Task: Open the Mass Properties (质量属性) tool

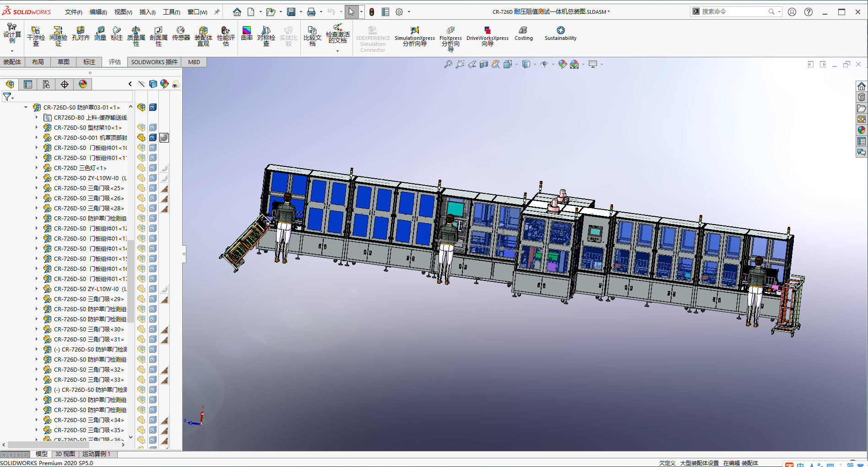Action: pyautogui.click(x=136, y=36)
